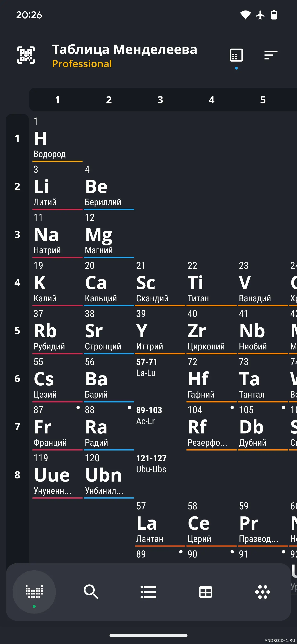297x644 pixels.
Task: Tap the Professional subtitle label
Action: [82, 64]
